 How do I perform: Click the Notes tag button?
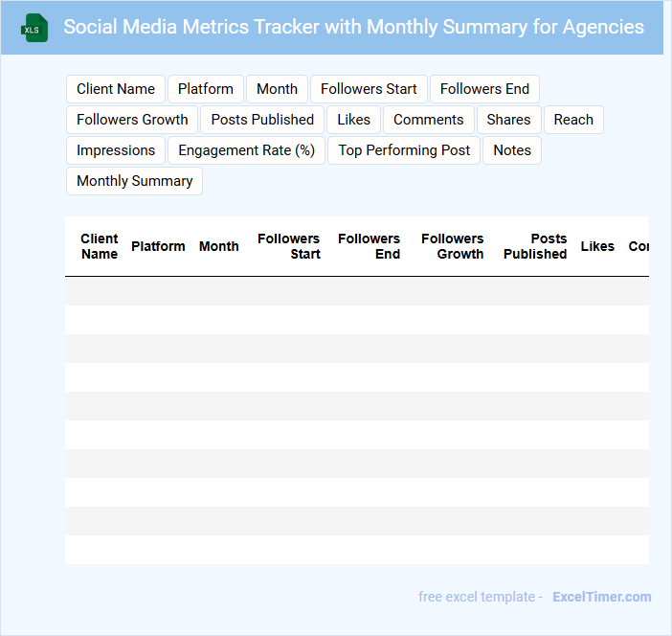pos(512,150)
